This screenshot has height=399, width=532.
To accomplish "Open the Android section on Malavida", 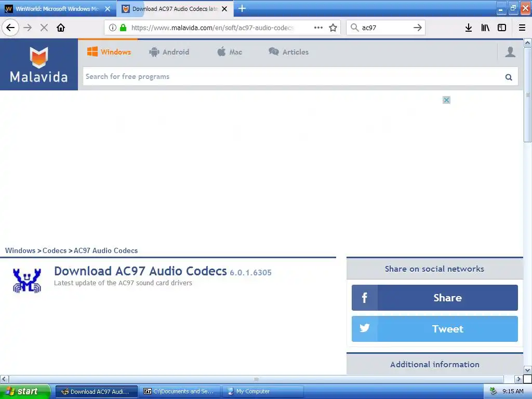I will [x=169, y=52].
